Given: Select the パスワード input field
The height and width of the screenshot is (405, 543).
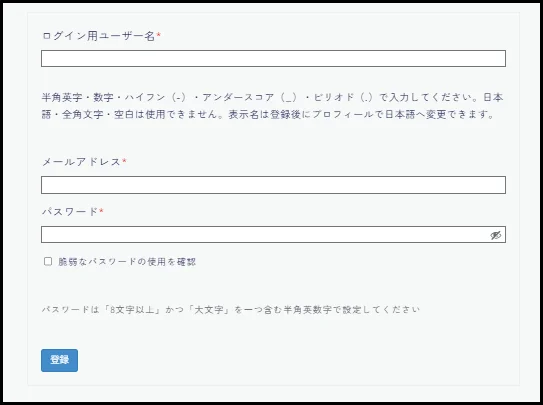Looking at the screenshot, I should [x=273, y=235].
